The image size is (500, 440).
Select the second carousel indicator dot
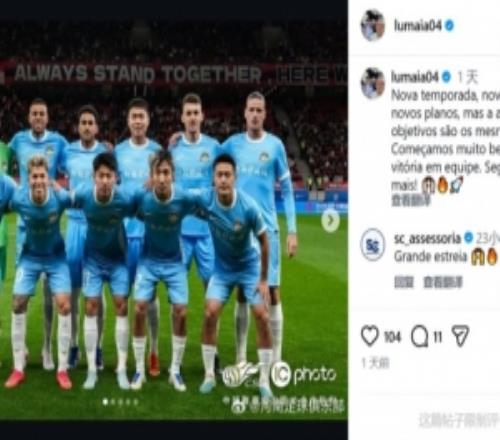(x=113, y=402)
